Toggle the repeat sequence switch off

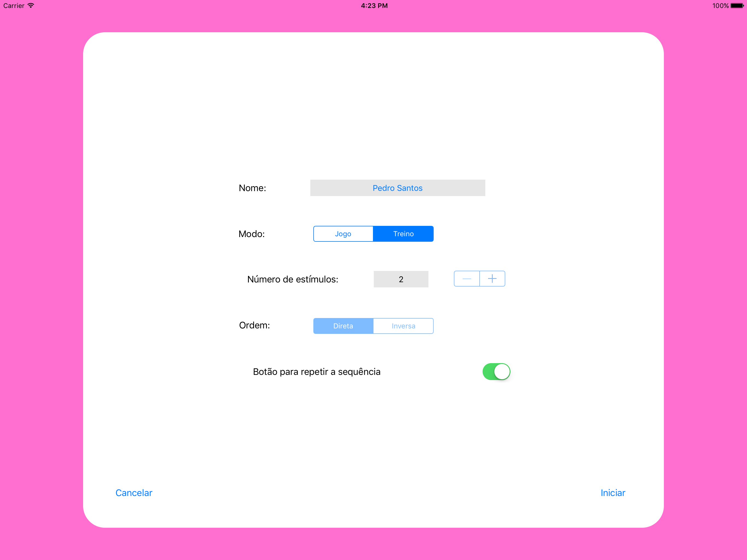pyautogui.click(x=496, y=372)
